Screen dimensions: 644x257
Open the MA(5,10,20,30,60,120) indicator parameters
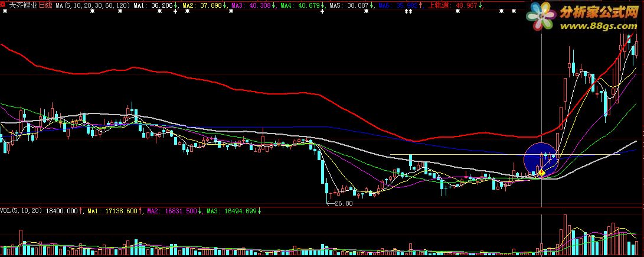(x=93, y=6)
